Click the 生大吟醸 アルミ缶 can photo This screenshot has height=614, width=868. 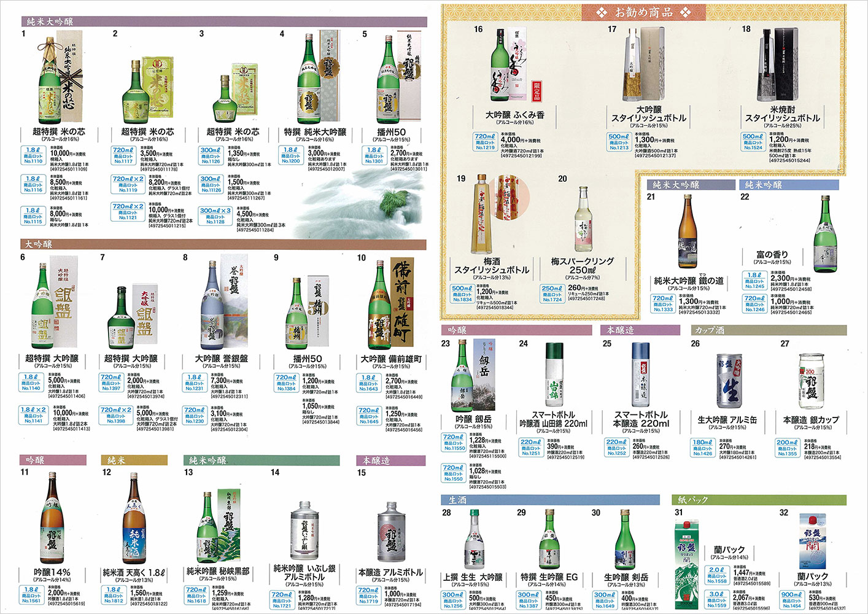pyautogui.click(x=729, y=381)
